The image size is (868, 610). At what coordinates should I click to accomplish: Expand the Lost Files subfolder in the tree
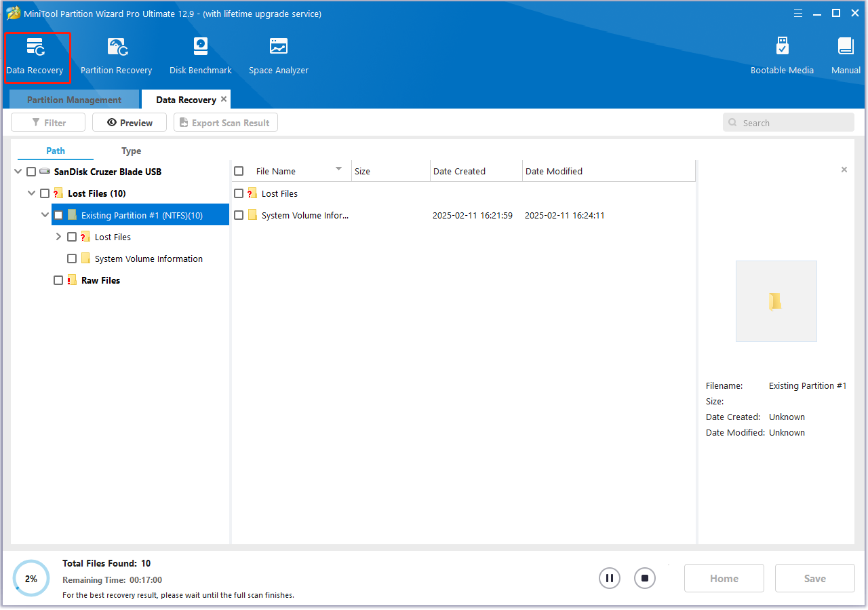[58, 237]
